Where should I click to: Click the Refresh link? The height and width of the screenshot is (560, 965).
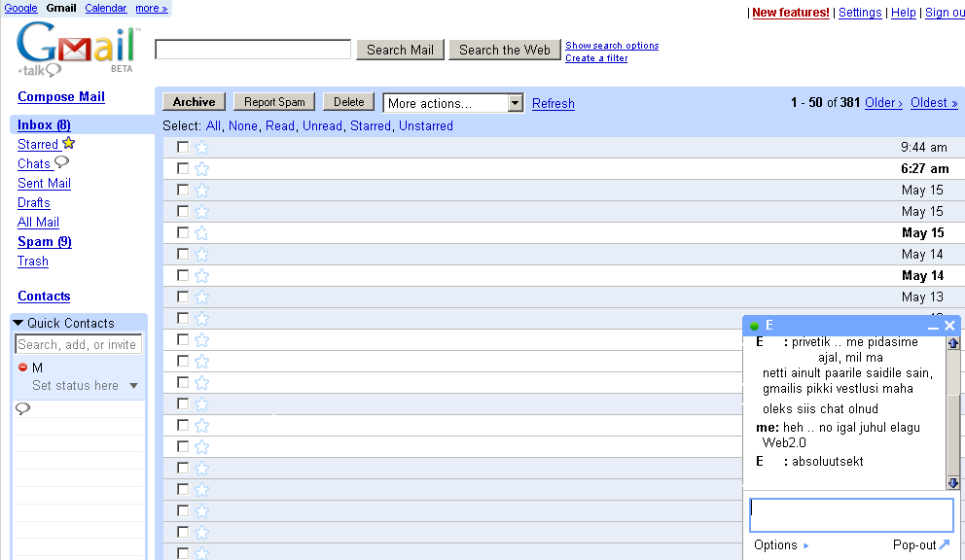coord(553,104)
